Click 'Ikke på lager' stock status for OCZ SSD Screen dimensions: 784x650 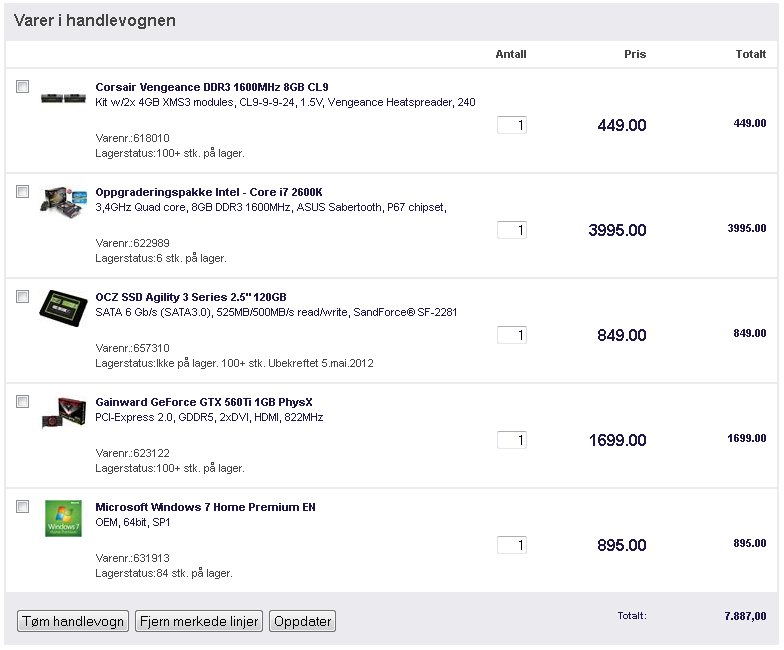pos(186,363)
